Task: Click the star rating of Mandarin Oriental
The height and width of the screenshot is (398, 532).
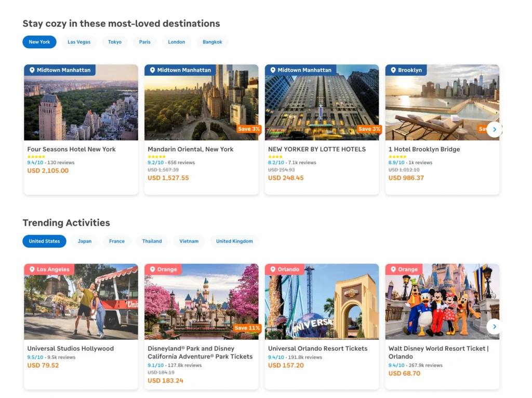Action: tap(156, 157)
